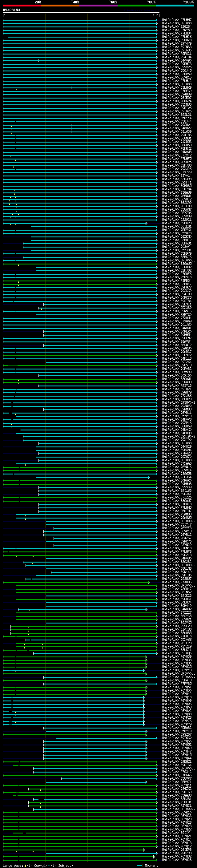Select the UniRef100_B9IIY4 label
Image resolution: width=197 pixels, height=868 pixels.
(x=177, y=833)
